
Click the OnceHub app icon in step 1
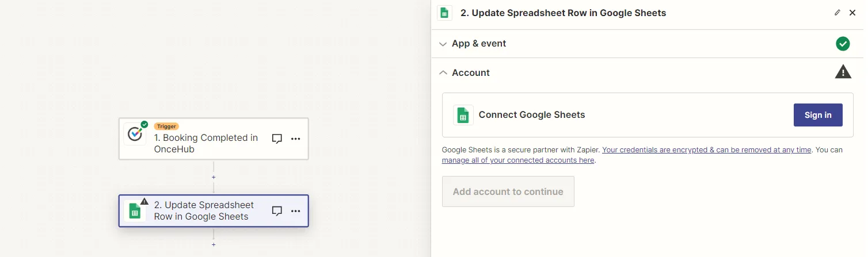coord(135,134)
